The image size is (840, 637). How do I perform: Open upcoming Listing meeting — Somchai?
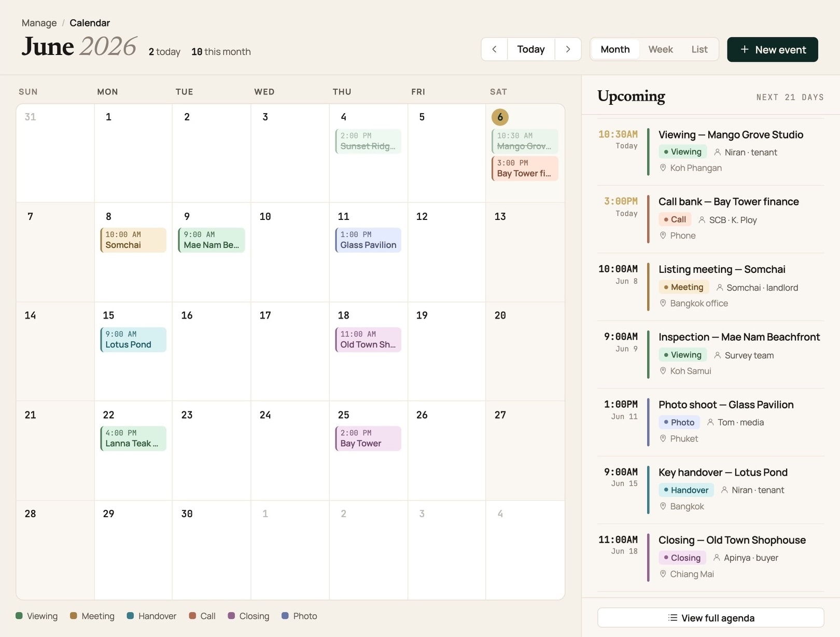pos(722,269)
